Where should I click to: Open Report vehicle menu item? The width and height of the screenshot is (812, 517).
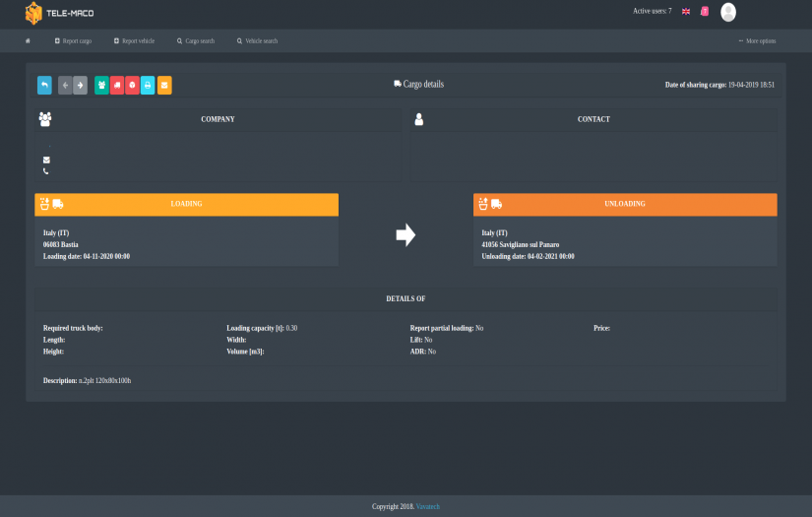pos(134,41)
